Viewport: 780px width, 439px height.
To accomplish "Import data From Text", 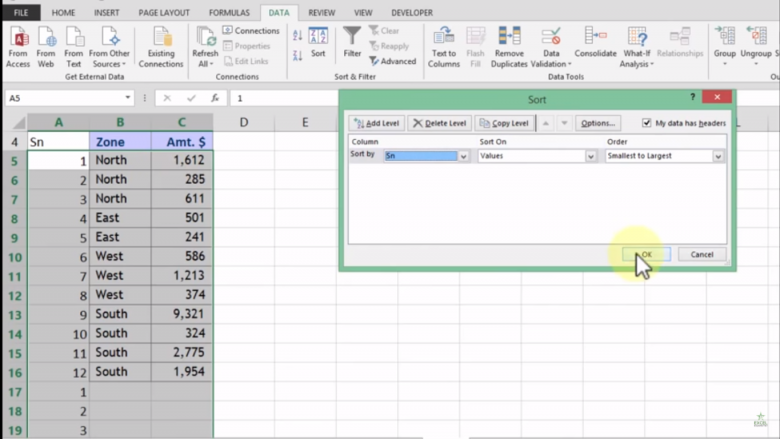I will coord(74,48).
